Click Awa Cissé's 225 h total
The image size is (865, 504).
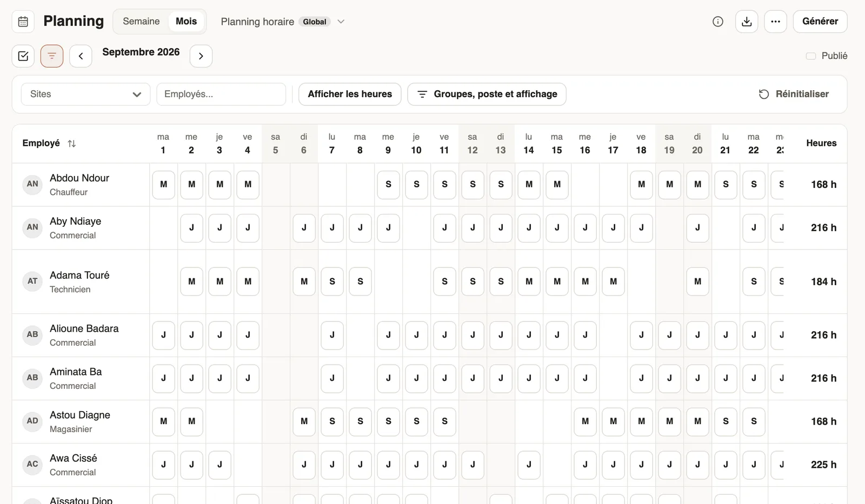(x=823, y=465)
